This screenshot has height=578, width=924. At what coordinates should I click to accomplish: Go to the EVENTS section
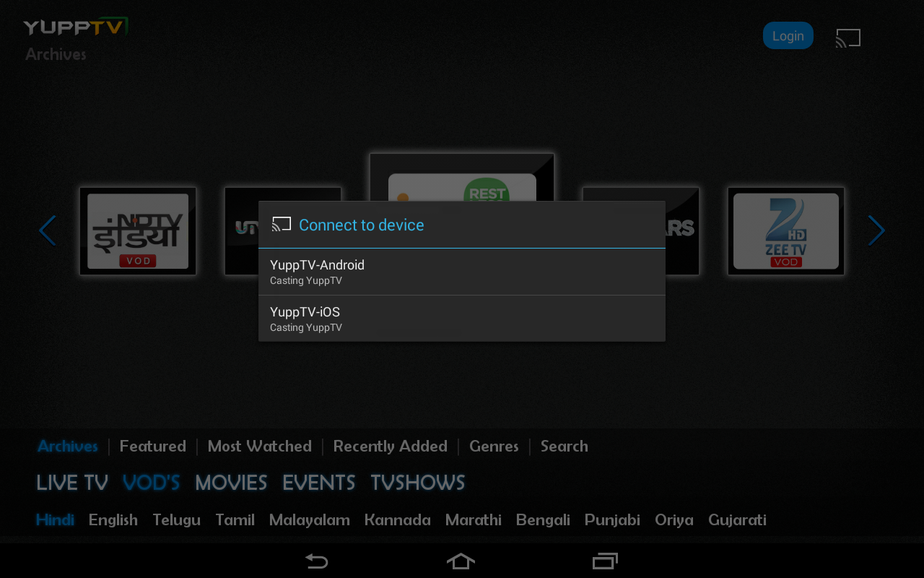point(319,483)
